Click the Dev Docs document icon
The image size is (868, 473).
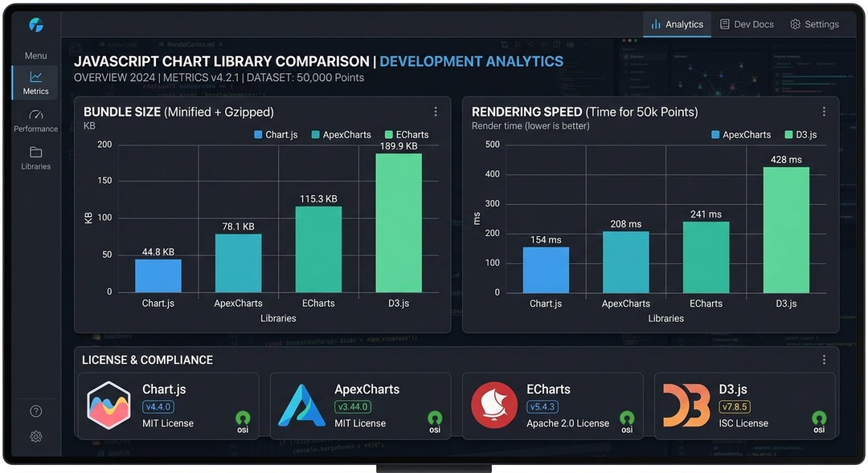click(725, 24)
